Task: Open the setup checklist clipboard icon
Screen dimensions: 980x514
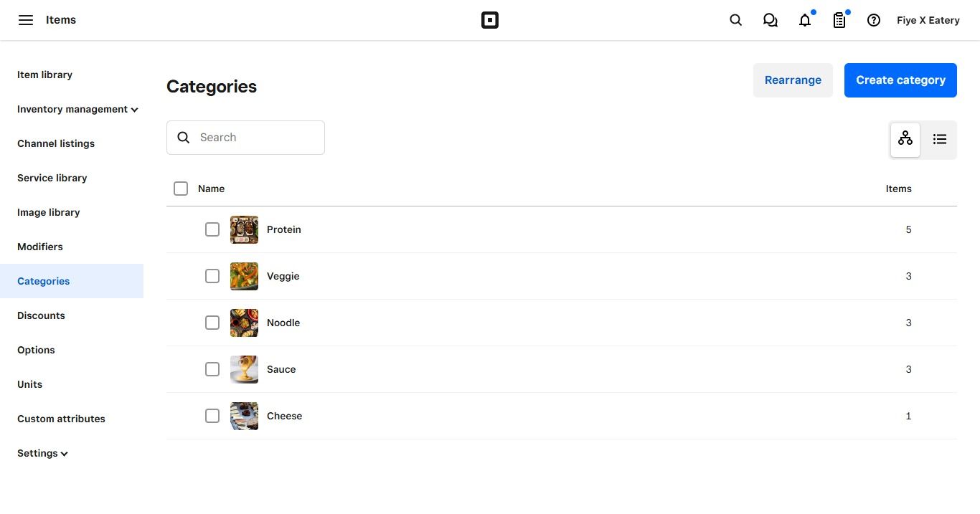Action: (839, 20)
